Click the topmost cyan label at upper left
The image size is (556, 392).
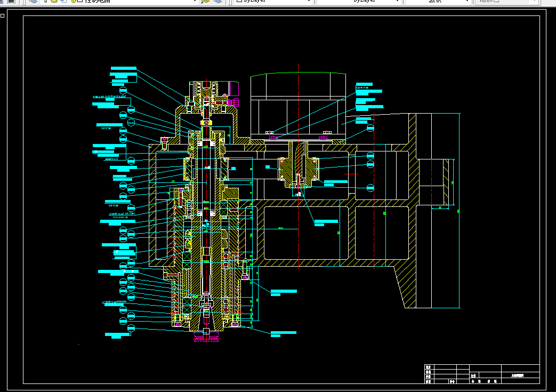123,68
